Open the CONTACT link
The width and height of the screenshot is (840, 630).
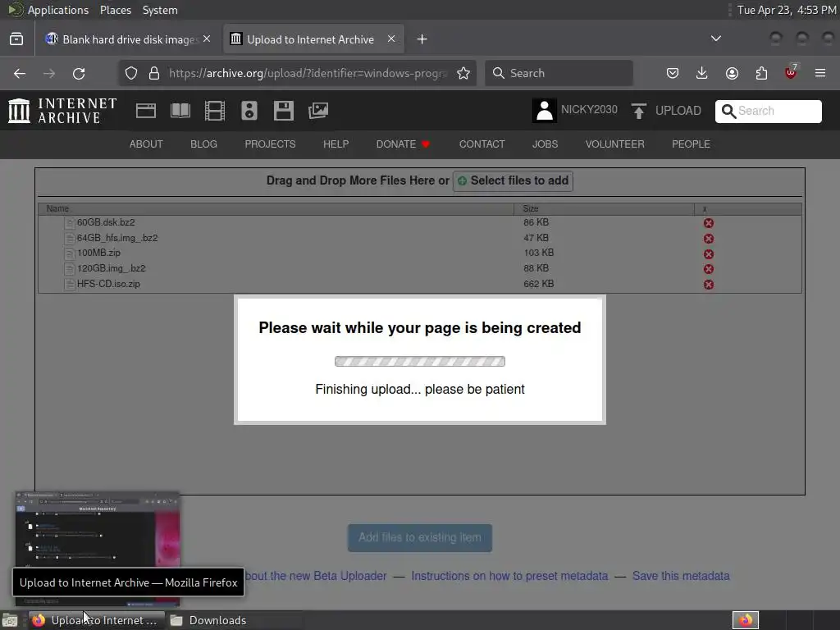point(482,144)
